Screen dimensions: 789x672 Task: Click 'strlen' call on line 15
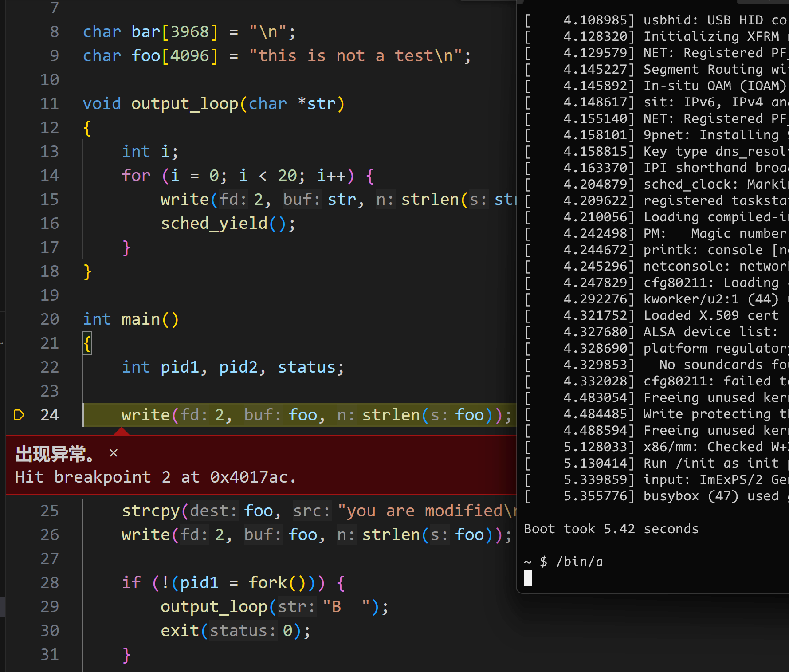[x=430, y=200]
